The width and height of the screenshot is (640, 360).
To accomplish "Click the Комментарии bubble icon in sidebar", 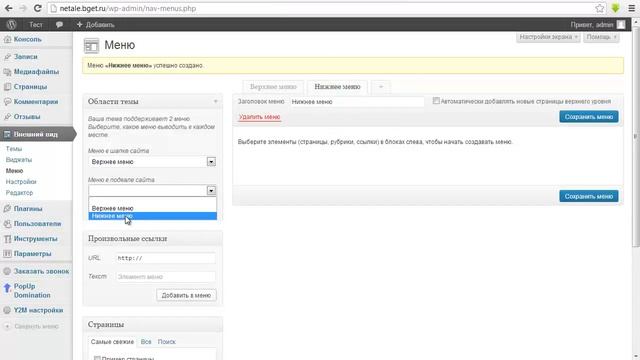I will click(x=7, y=102).
